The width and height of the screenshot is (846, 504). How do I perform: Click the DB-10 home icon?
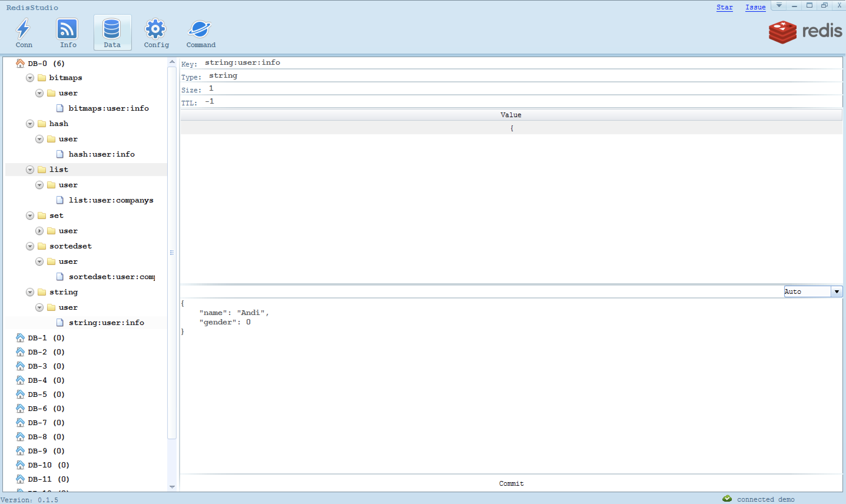[x=20, y=465]
